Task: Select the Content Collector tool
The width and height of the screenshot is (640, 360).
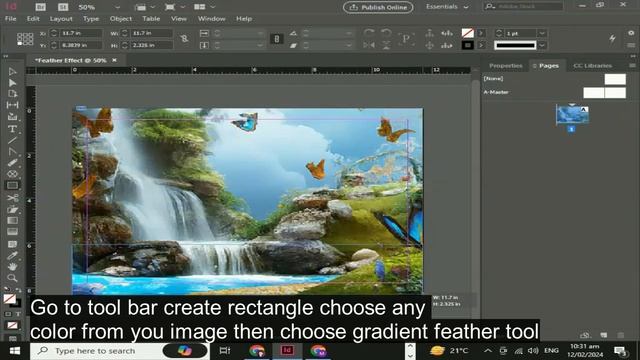Action: coord(12,117)
